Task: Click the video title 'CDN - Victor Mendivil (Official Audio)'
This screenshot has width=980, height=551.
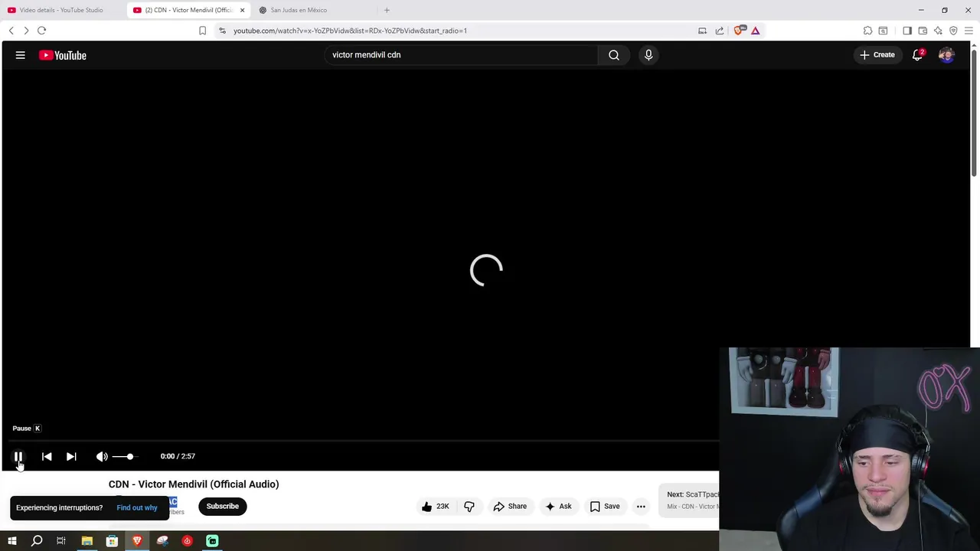Action: 194,484
